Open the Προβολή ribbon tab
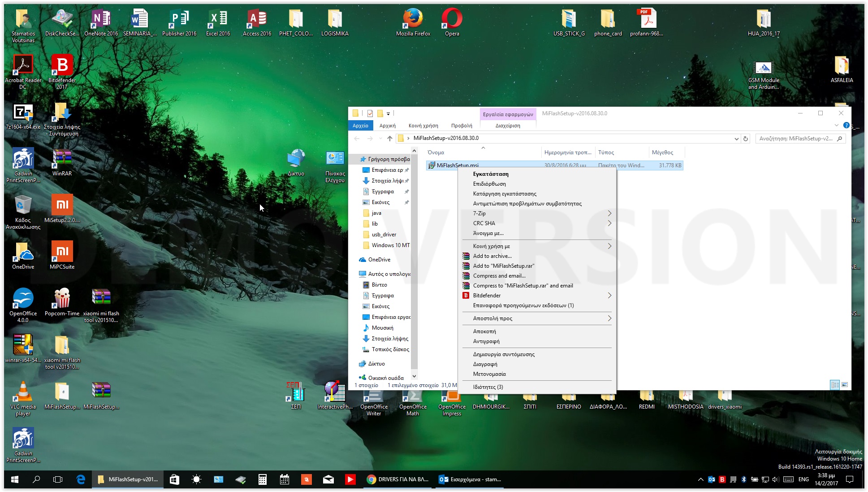Screen dimensions: 868x492 pos(462,126)
